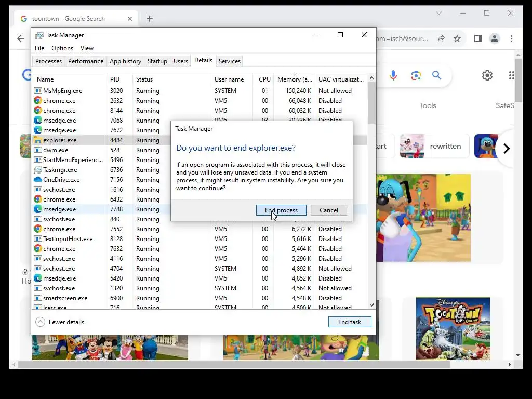Viewport: 532px width, 399px height.
Task: Open Google quick settings gear
Action: (x=487, y=75)
